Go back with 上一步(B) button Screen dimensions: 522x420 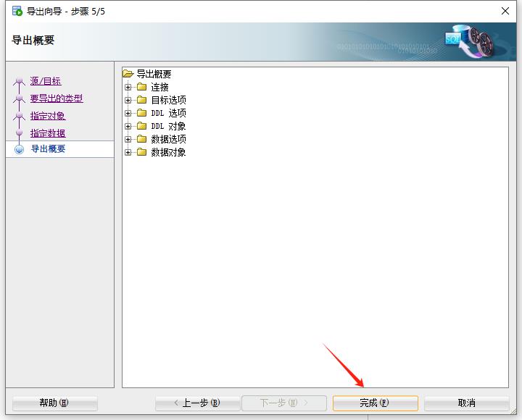(197, 403)
